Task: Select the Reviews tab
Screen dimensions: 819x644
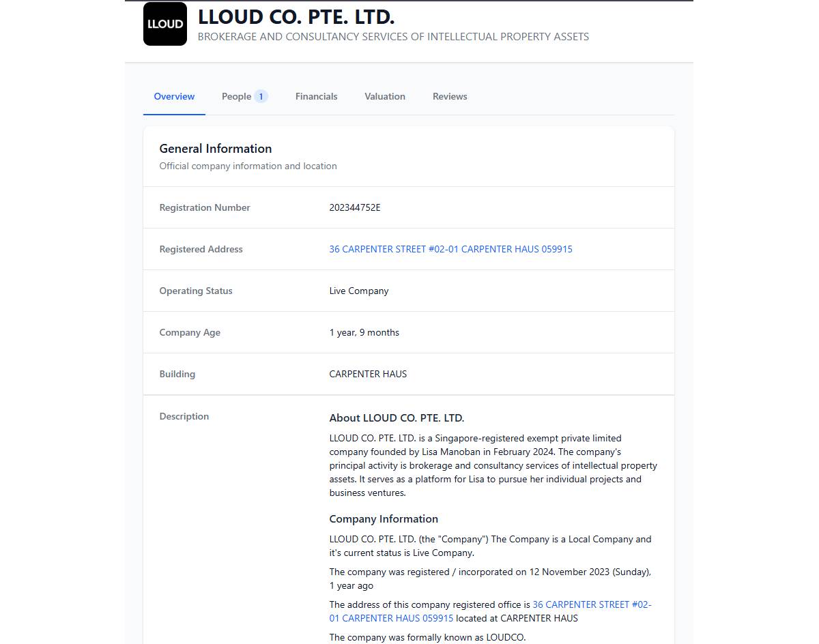Action: tap(450, 96)
